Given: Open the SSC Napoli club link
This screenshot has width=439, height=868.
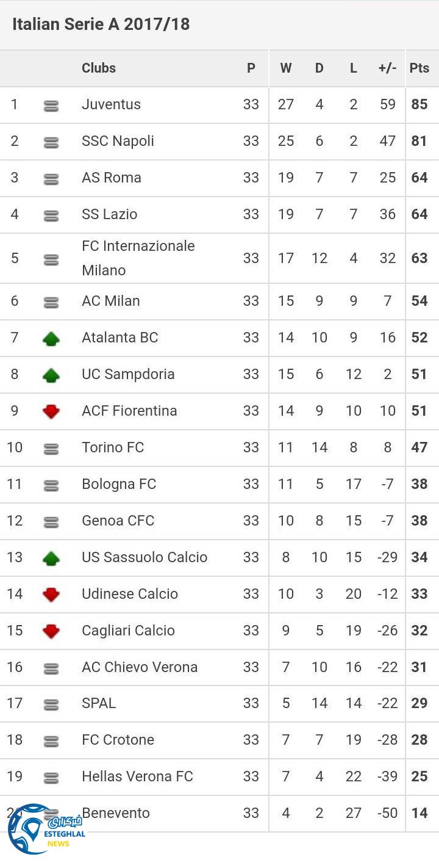Looking at the screenshot, I should click(x=118, y=141).
